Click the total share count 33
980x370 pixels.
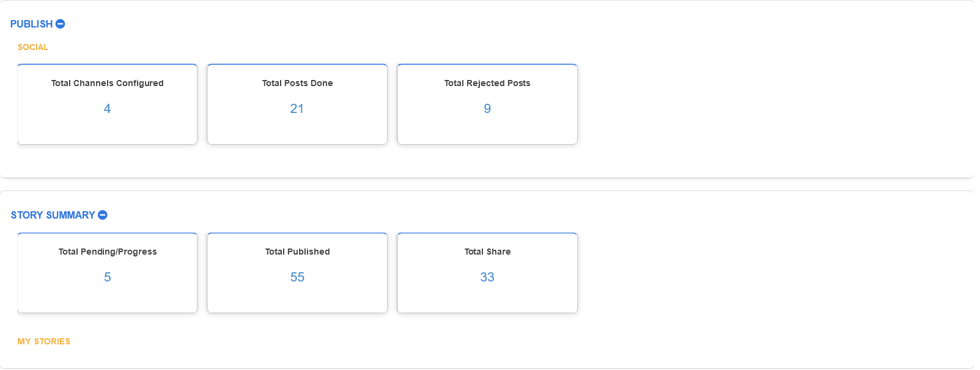pyautogui.click(x=487, y=277)
